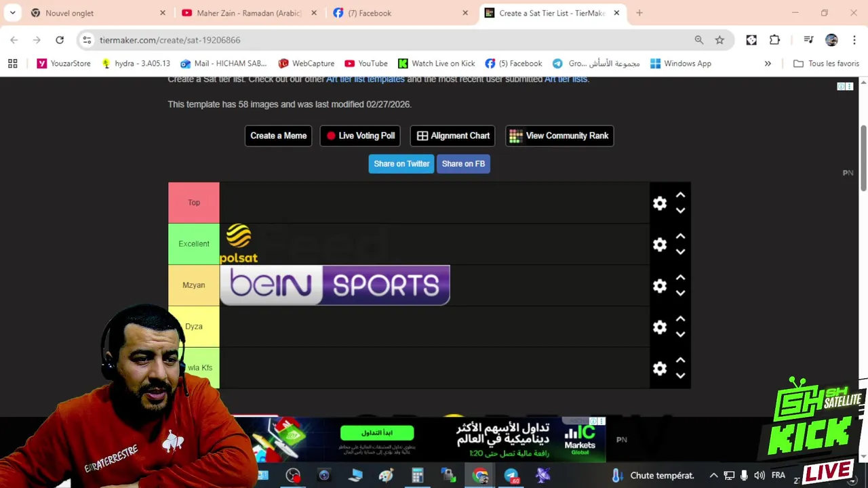
Task: Select the beIN Sports logo image
Action: point(335,285)
